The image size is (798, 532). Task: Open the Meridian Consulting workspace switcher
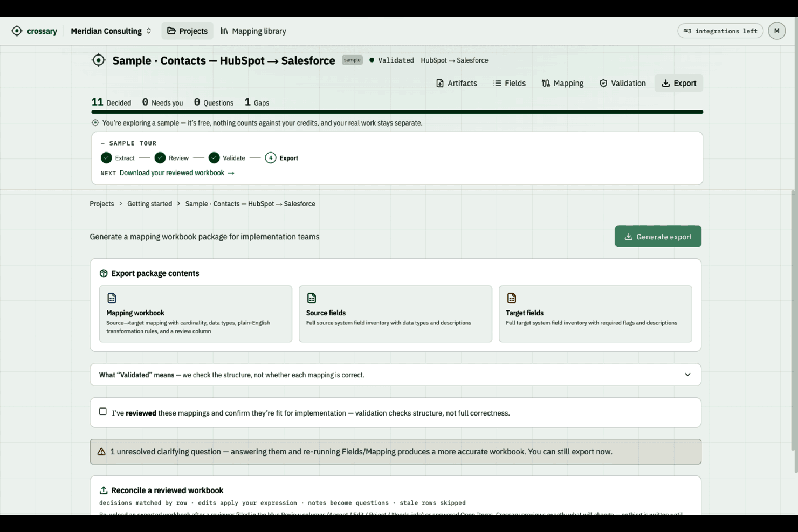click(112, 31)
